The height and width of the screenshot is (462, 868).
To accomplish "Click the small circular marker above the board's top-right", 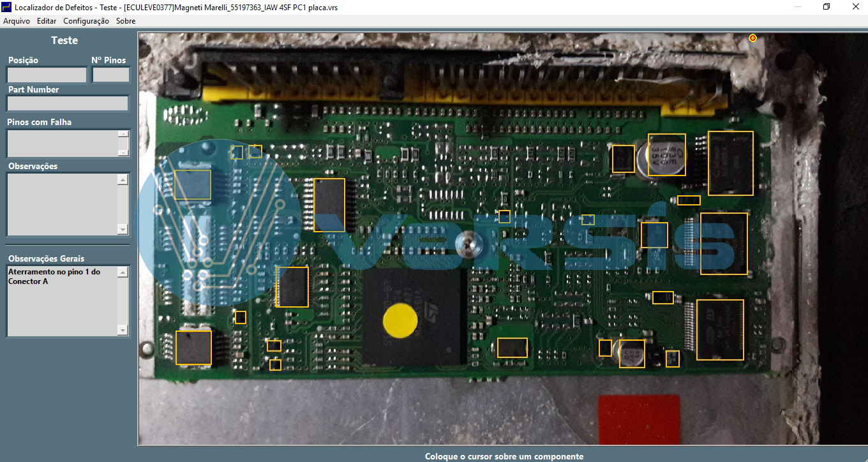I will [753, 38].
